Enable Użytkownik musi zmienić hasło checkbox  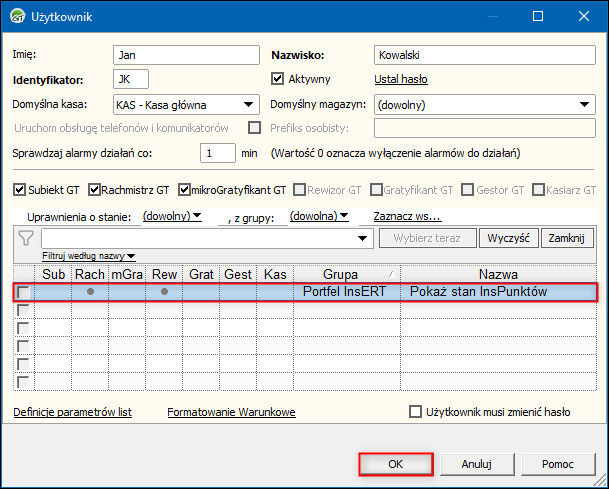(x=416, y=412)
